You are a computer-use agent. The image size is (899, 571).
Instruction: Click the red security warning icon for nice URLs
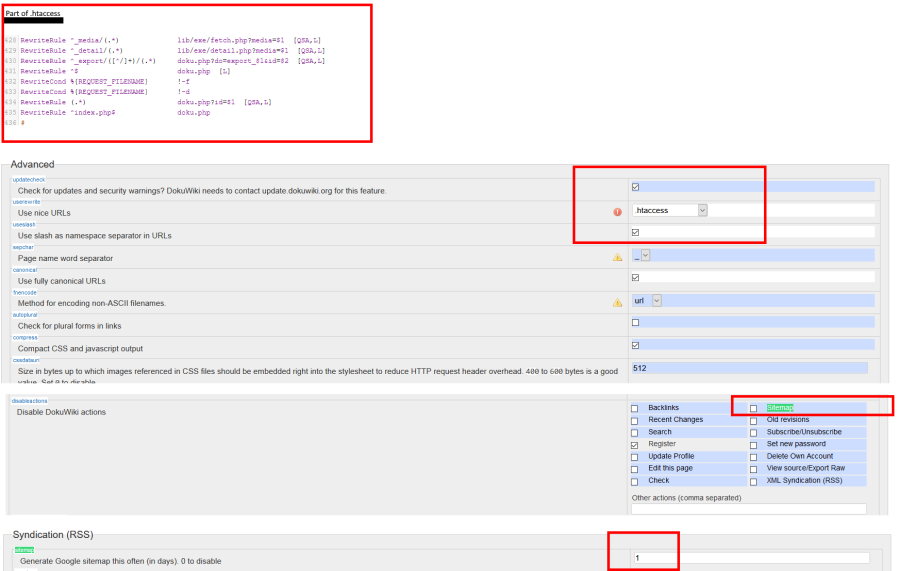617,212
